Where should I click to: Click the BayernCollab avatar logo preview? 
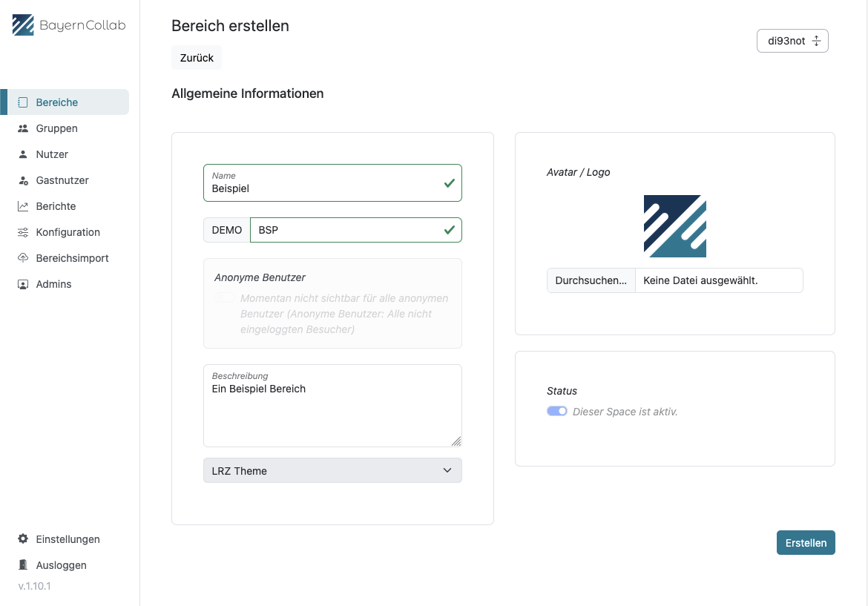pos(674,226)
